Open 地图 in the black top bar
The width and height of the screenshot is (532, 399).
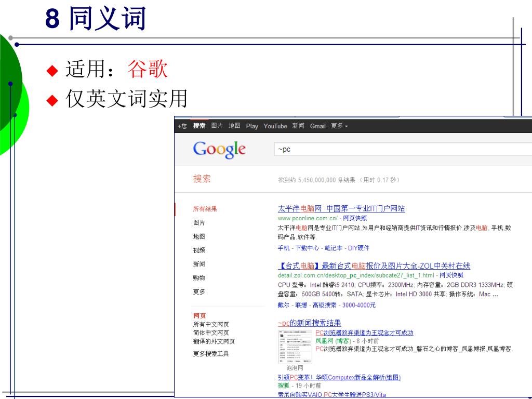pos(234,126)
